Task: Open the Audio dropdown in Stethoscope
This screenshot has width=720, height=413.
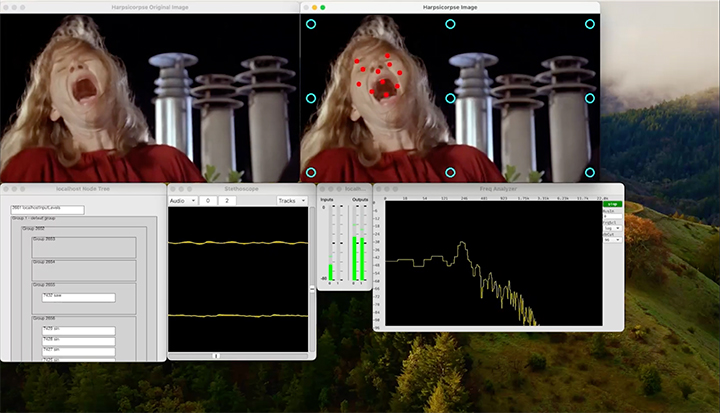Action: pyautogui.click(x=181, y=201)
